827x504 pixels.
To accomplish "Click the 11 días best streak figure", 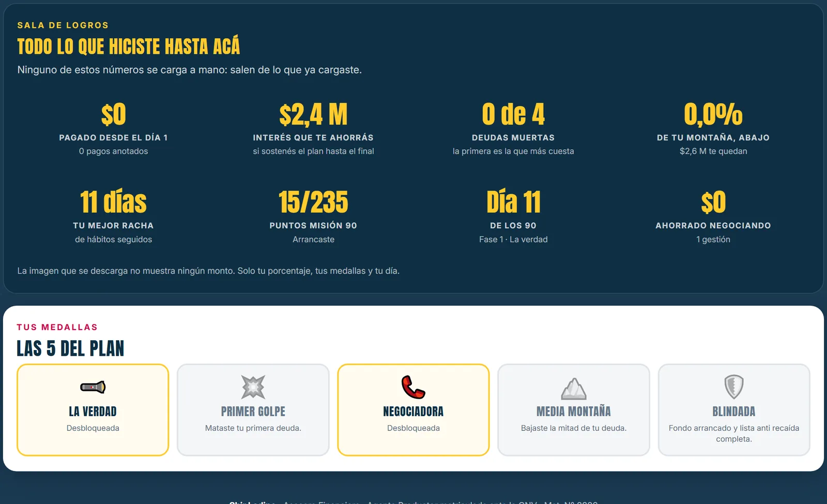I will pyautogui.click(x=113, y=202).
